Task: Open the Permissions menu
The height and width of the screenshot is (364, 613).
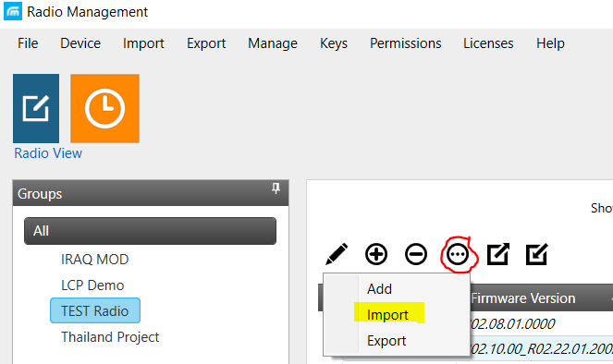Action: pos(405,43)
